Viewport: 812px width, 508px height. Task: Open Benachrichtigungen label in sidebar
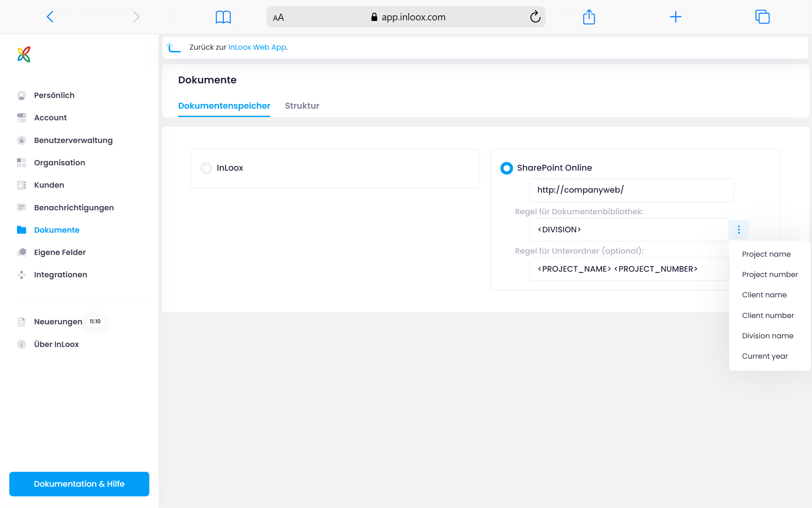pyautogui.click(x=74, y=208)
